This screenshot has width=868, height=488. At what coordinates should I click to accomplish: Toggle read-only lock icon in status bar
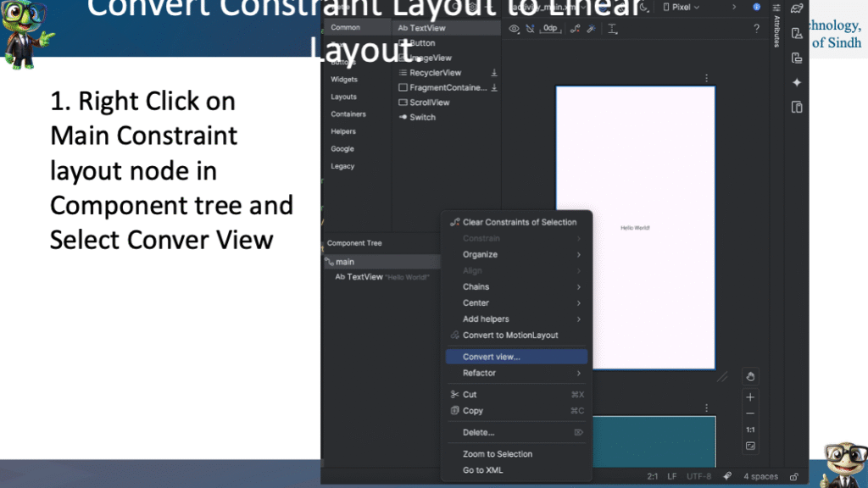click(x=793, y=476)
